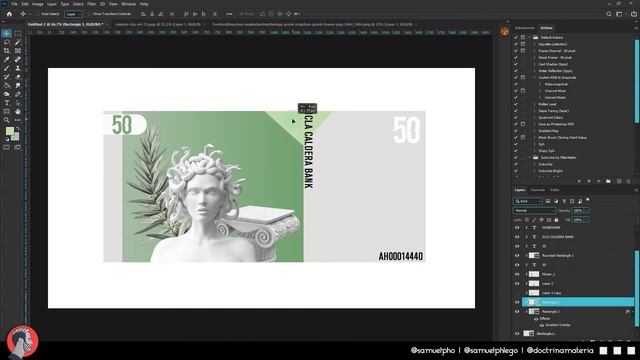The width and height of the screenshot is (640, 360).
Task: Select the Brush tool
Action: (x=7, y=68)
